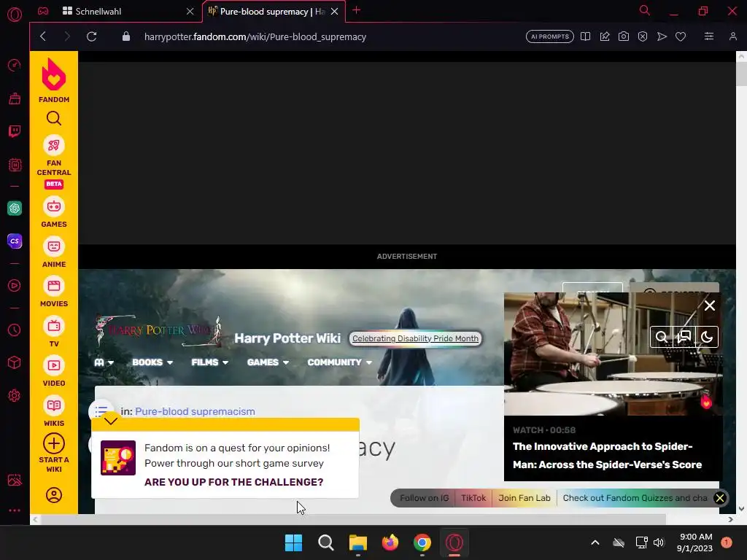This screenshot has height=560, width=747.
Task: Add page to bookmarks heart icon
Action: pyautogui.click(x=681, y=36)
